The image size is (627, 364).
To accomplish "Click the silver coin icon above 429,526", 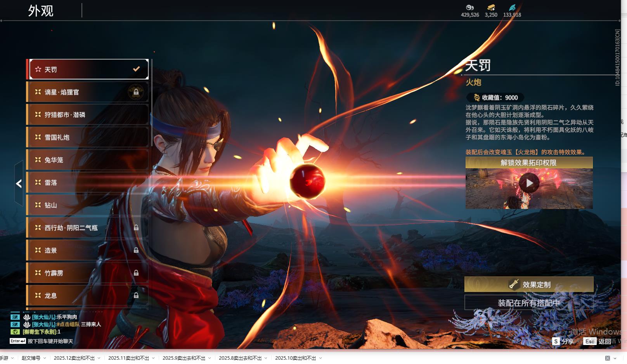I will [x=470, y=7].
